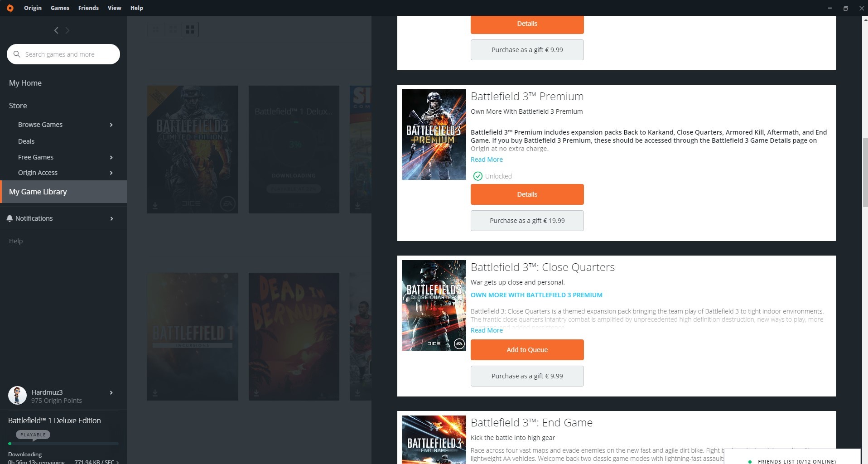This screenshot has height=464, width=868.
Task: Click Read More under Battlefield 3 Premium
Action: pos(487,159)
